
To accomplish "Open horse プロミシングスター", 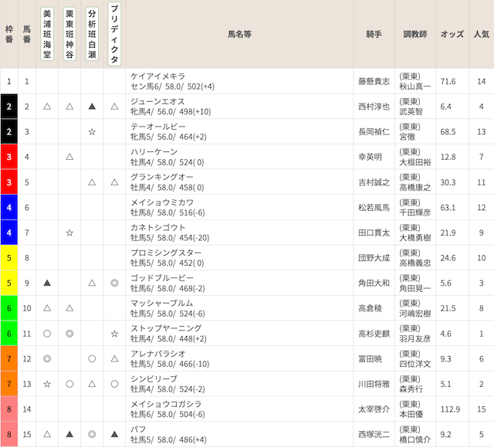I will (166, 253).
